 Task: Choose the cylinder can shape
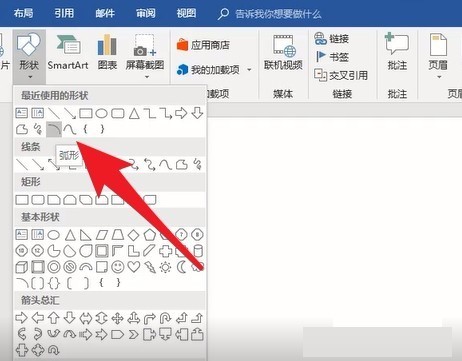pyautogui.click(x=198, y=251)
